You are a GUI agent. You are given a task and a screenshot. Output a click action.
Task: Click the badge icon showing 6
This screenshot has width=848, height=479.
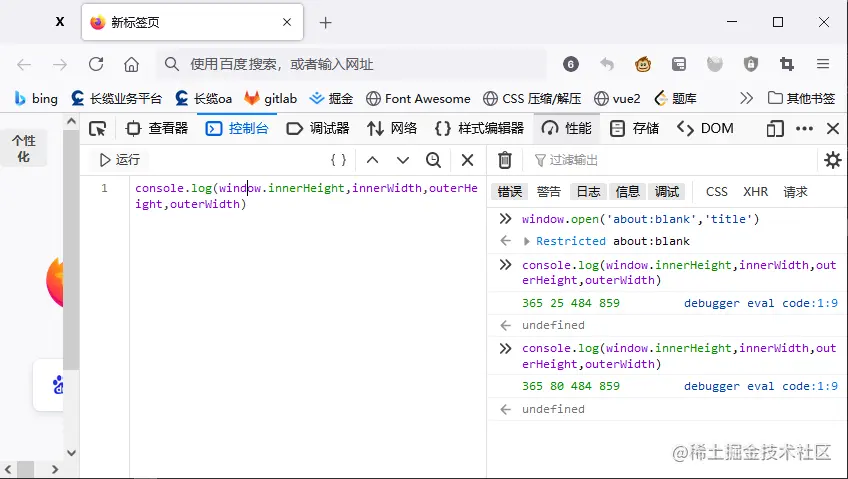(571, 64)
